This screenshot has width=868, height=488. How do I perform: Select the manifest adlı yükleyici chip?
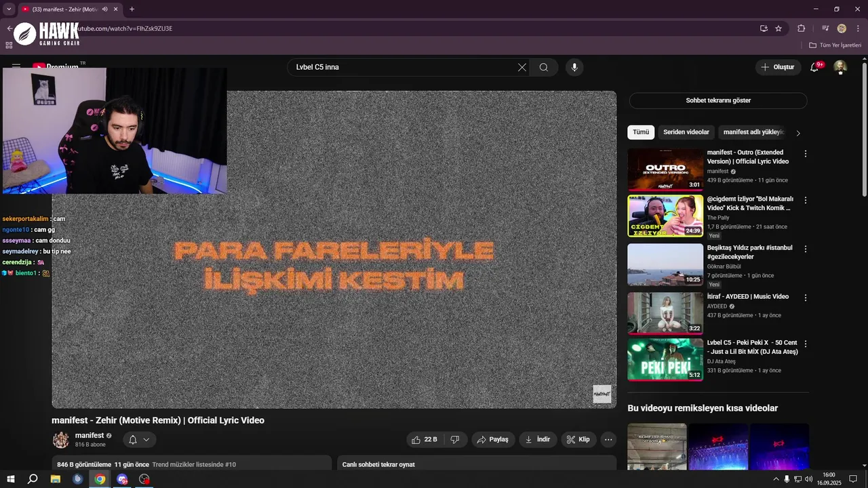click(753, 132)
